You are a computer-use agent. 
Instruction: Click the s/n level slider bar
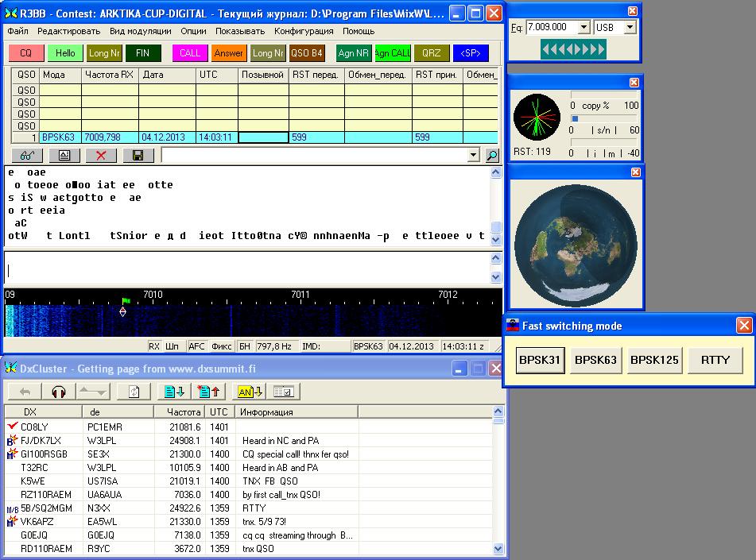pos(604,118)
